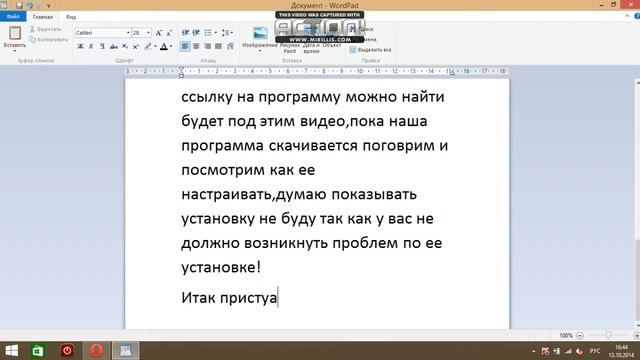Open the Opera browser taskbar icon
This screenshot has height=360, width=640.
click(x=96, y=351)
